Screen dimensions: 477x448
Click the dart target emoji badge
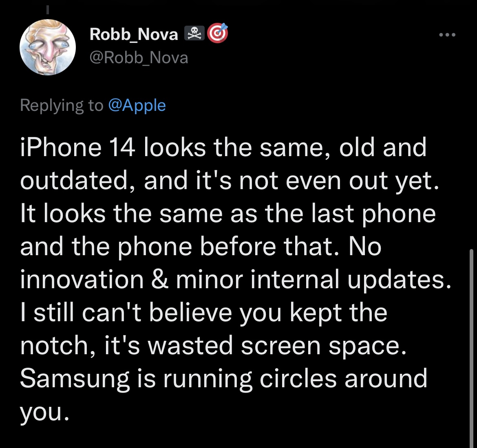coord(218,34)
